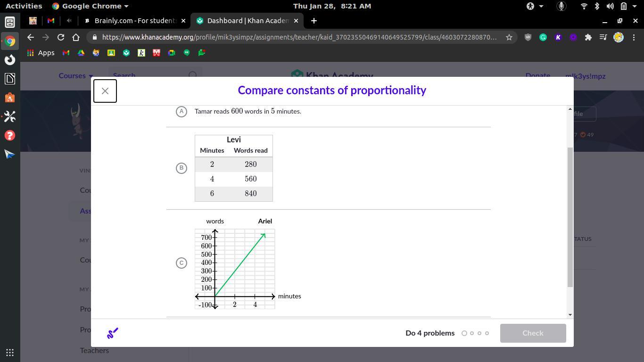Open the system status menu arrow

[x=635, y=6]
